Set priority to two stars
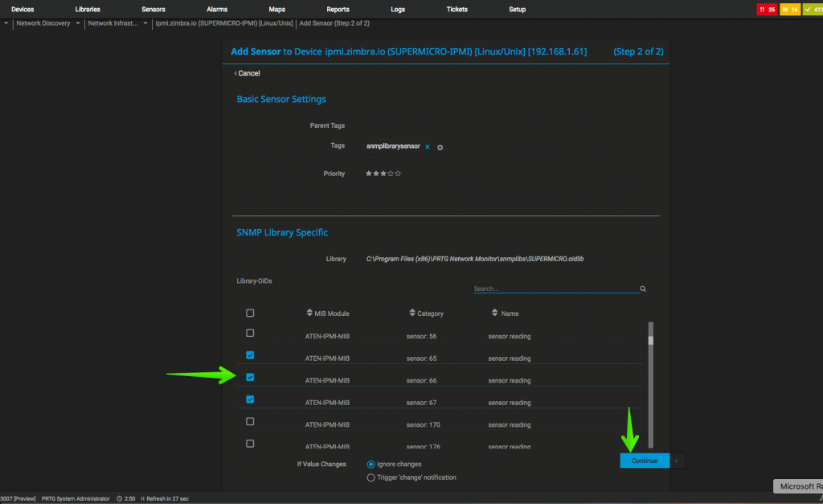The width and height of the screenshot is (823, 504). click(x=376, y=174)
